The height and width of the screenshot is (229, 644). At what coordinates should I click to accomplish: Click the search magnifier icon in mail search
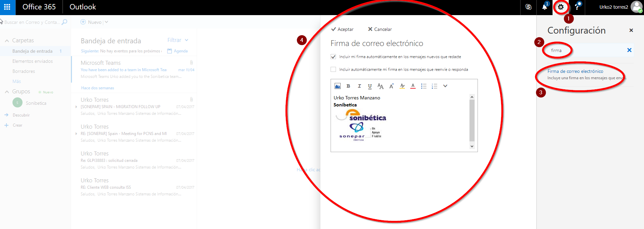click(x=65, y=22)
